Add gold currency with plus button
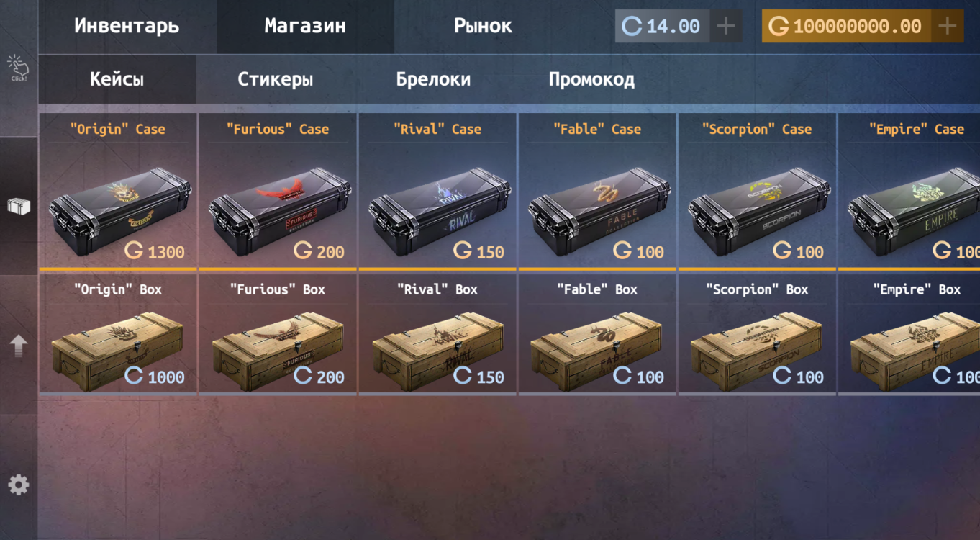This screenshot has height=540, width=980. [948, 27]
